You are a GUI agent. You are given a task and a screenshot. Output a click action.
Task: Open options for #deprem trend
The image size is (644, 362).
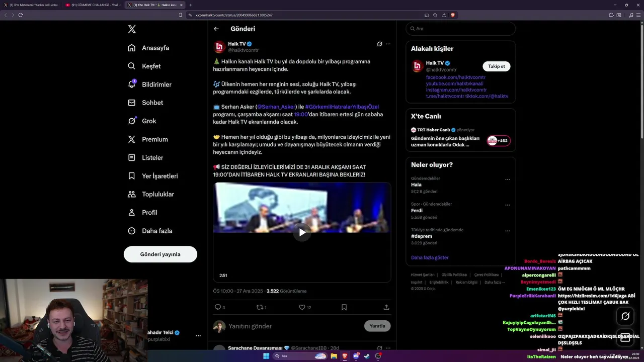(508, 230)
